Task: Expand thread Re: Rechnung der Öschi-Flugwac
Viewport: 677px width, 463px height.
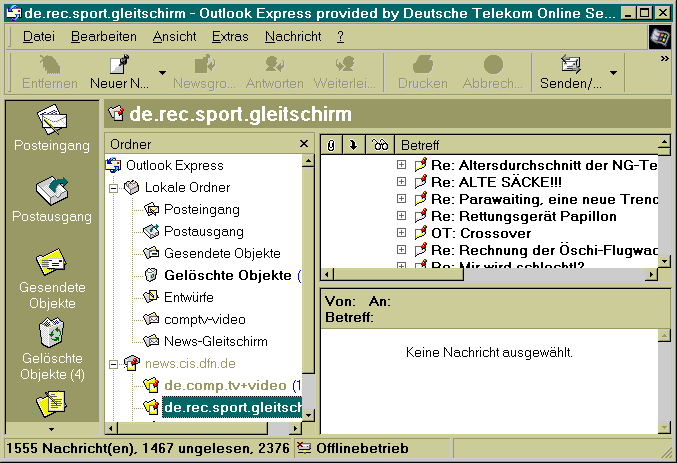Action: point(401,250)
